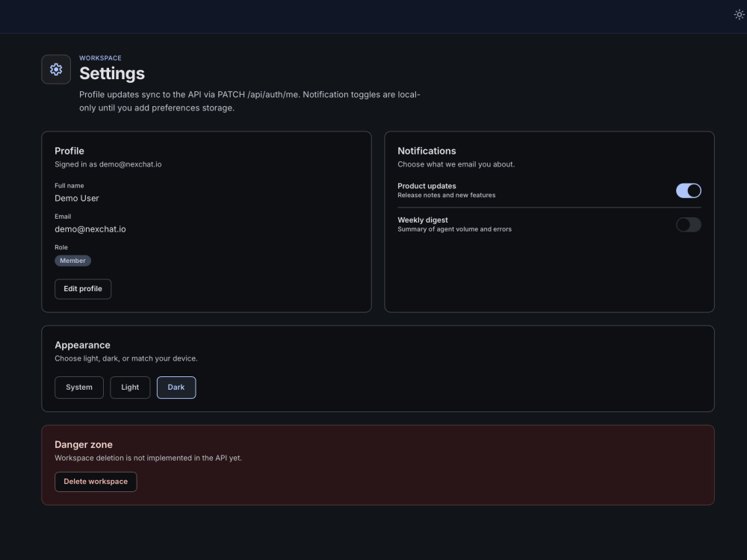747x560 pixels.
Task: Click the Settings page heading
Action: 112,74
